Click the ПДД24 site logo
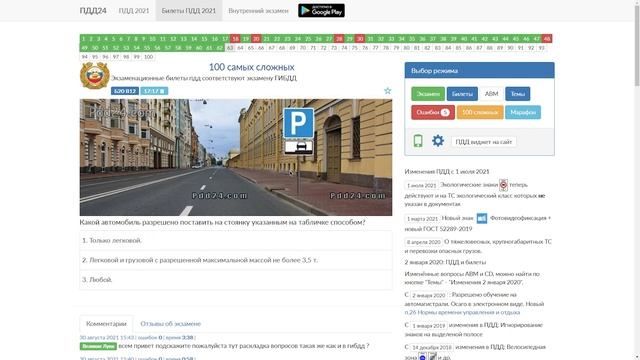 [x=93, y=11]
